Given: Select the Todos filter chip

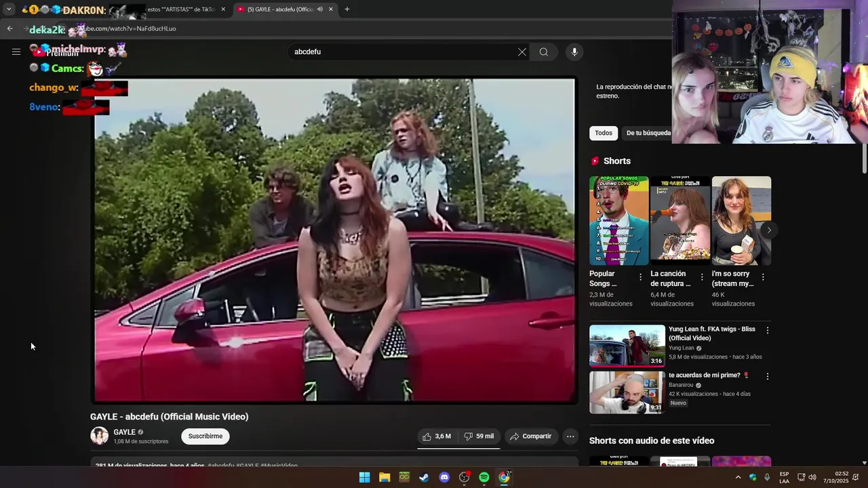Looking at the screenshot, I should coord(604,133).
